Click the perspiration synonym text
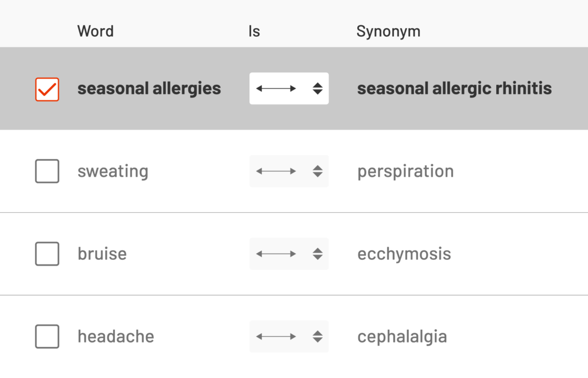The height and width of the screenshot is (378, 588). [405, 171]
